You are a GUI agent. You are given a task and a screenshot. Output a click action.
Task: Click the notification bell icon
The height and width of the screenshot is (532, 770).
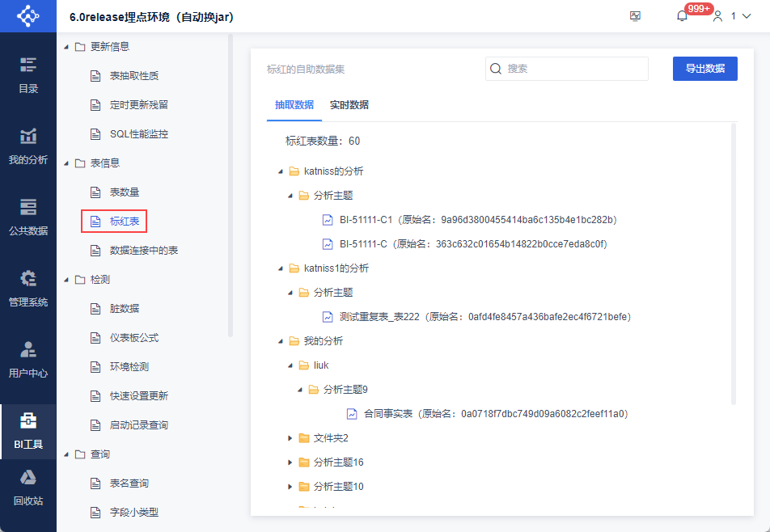(682, 16)
